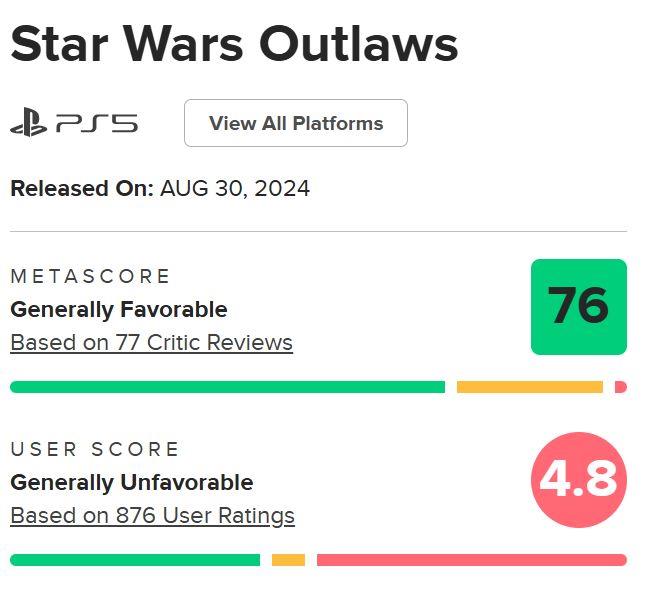The width and height of the screenshot is (649, 596).
Task: Click the Generally Favorable text
Action: (119, 310)
